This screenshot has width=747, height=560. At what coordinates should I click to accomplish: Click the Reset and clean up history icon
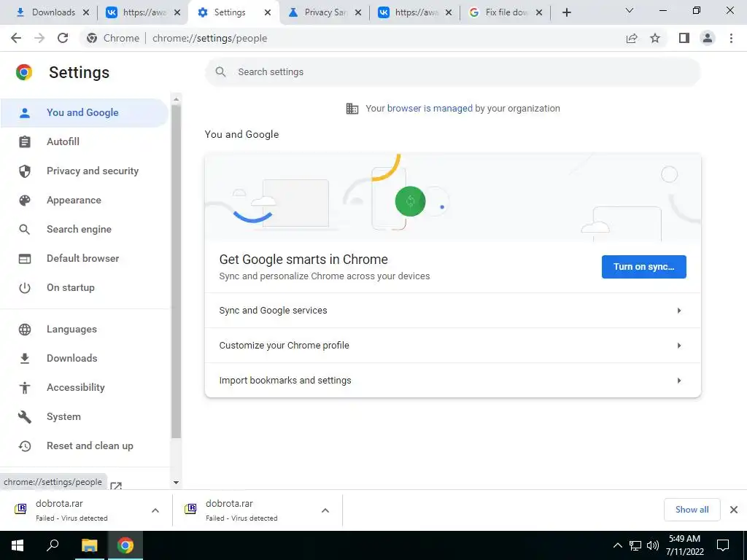25,446
